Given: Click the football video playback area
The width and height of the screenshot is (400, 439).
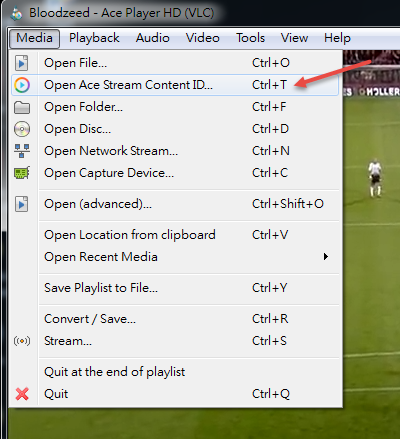Looking at the screenshot, I should tap(371, 233).
